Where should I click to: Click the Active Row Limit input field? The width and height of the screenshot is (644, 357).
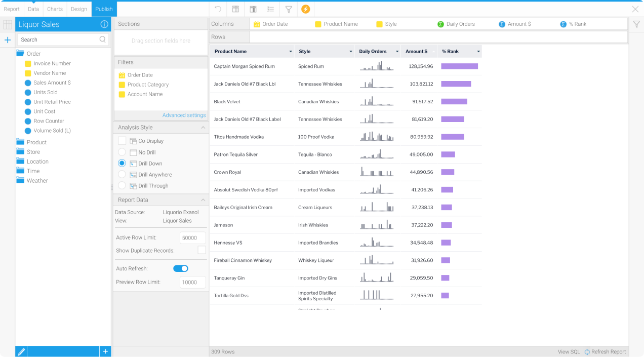click(192, 237)
